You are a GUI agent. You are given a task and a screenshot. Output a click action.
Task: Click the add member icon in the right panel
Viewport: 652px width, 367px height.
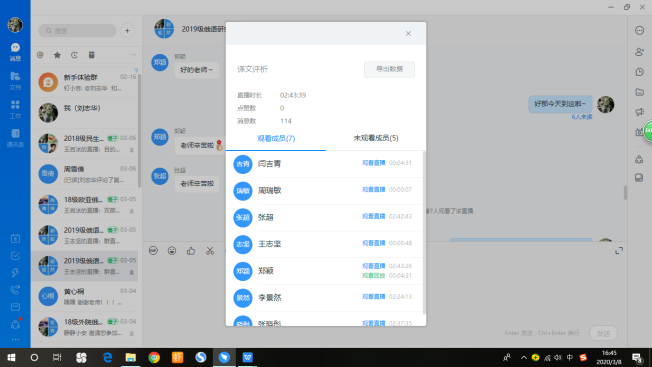tap(640, 52)
